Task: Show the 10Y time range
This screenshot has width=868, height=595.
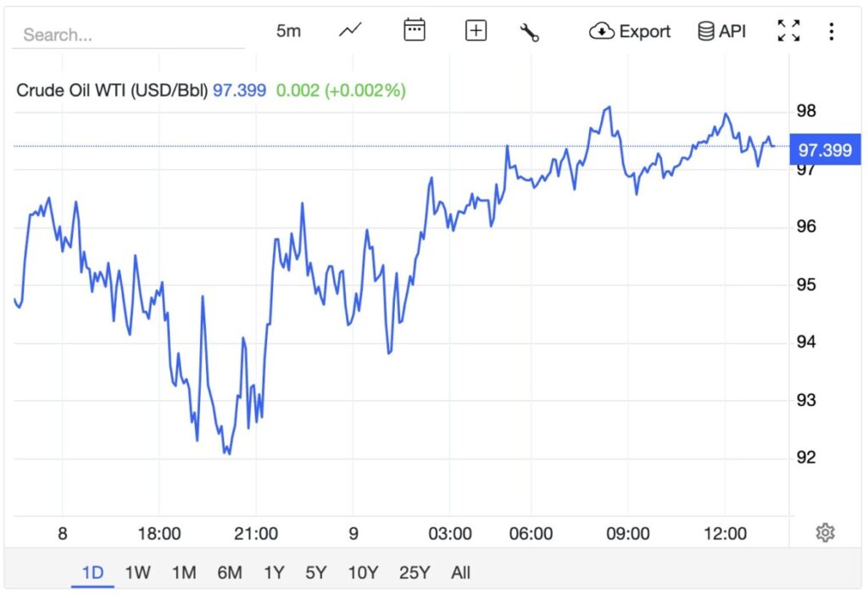Action: 363,572
